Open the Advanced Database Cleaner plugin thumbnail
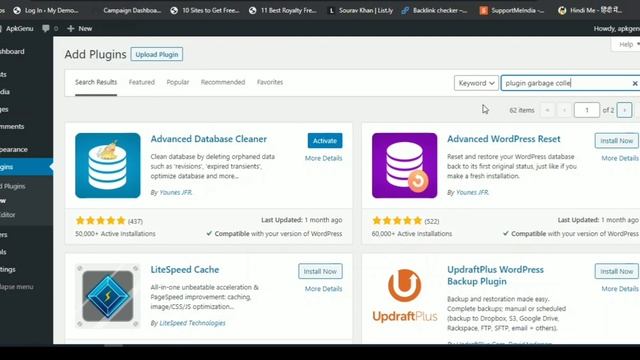640x360 pixels. (108, 165)
